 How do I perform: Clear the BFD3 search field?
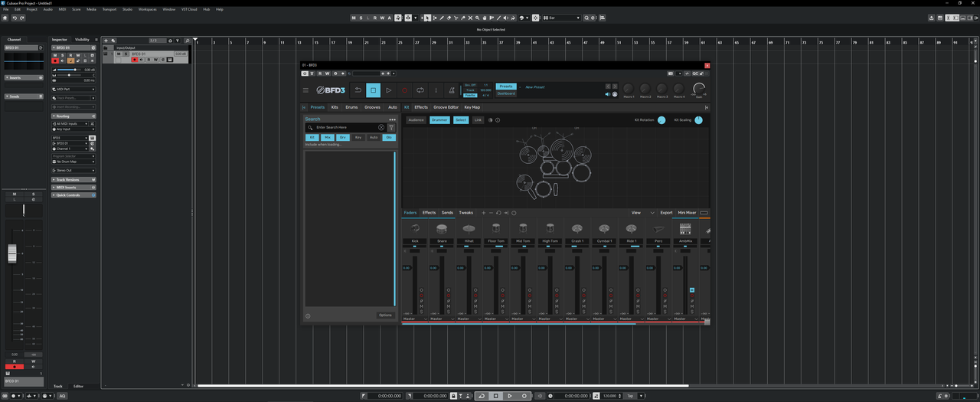pyautogui.click(x=381, y=127)
